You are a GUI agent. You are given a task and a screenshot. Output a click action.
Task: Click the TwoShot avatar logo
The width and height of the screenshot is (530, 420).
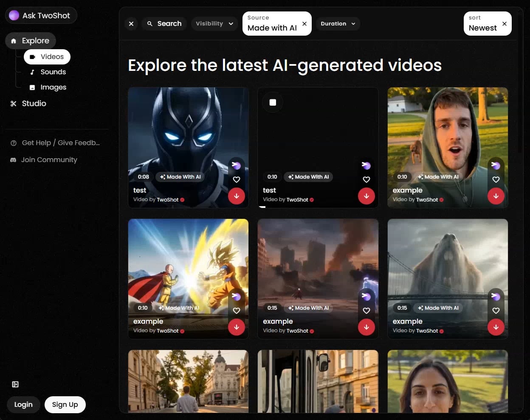tap(14, 15)
